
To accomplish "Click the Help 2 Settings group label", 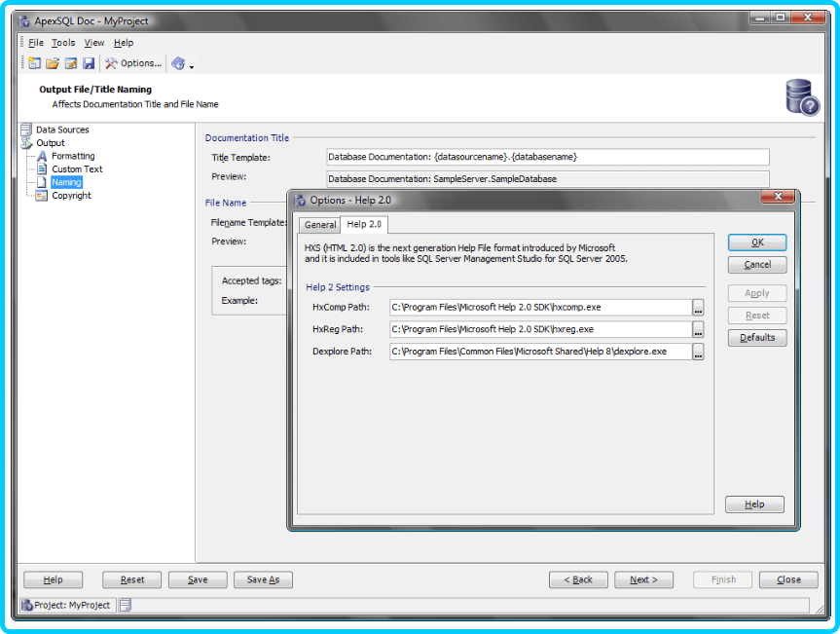I will coord(338,287).
